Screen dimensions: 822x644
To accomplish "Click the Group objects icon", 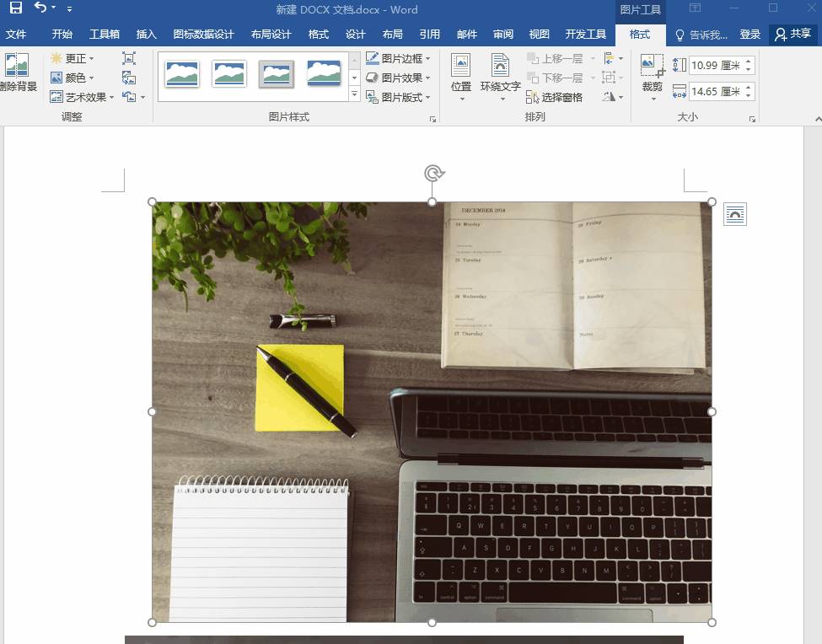I will point(610,78).
